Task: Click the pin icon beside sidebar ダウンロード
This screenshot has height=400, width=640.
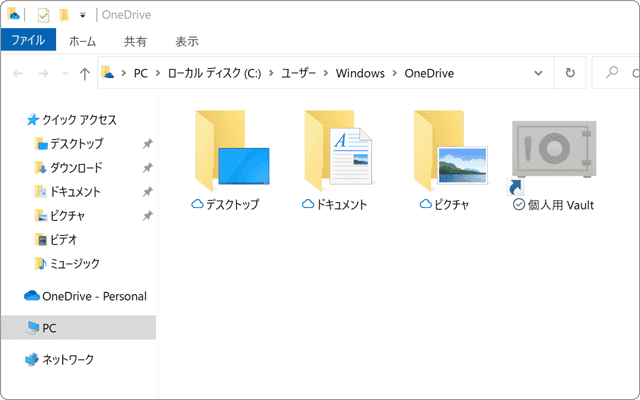Action: click(x=147, y=168)
